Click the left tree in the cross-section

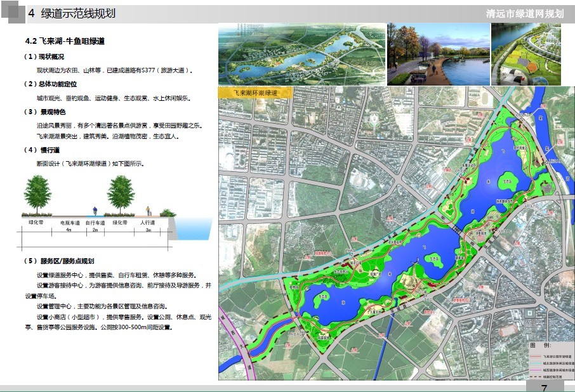(x=38, y=194)
